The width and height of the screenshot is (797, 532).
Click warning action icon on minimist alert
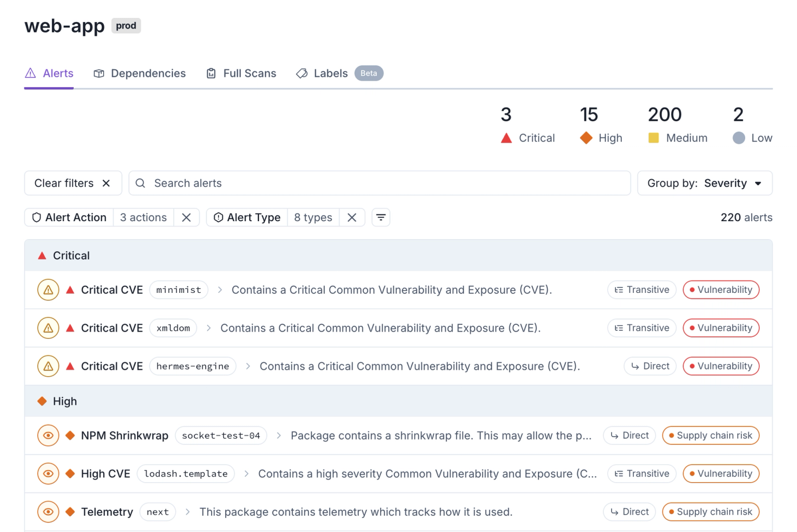click(48, 290)
